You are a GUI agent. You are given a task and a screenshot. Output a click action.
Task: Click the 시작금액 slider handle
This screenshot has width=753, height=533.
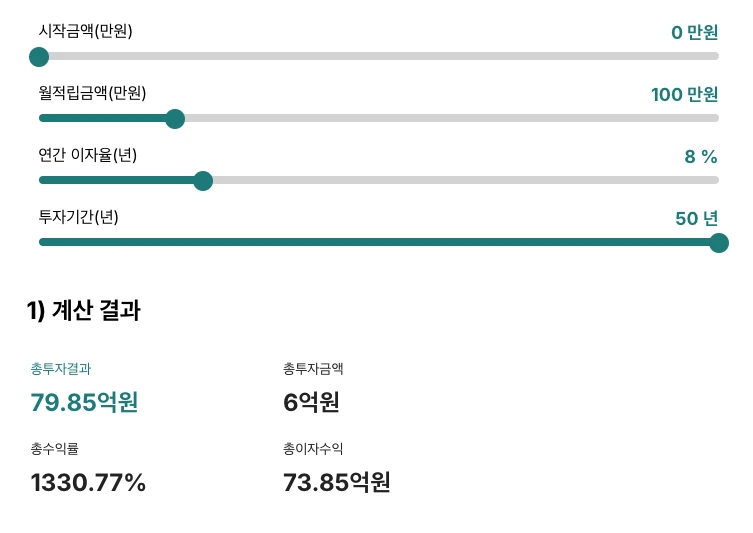point(39,57)
